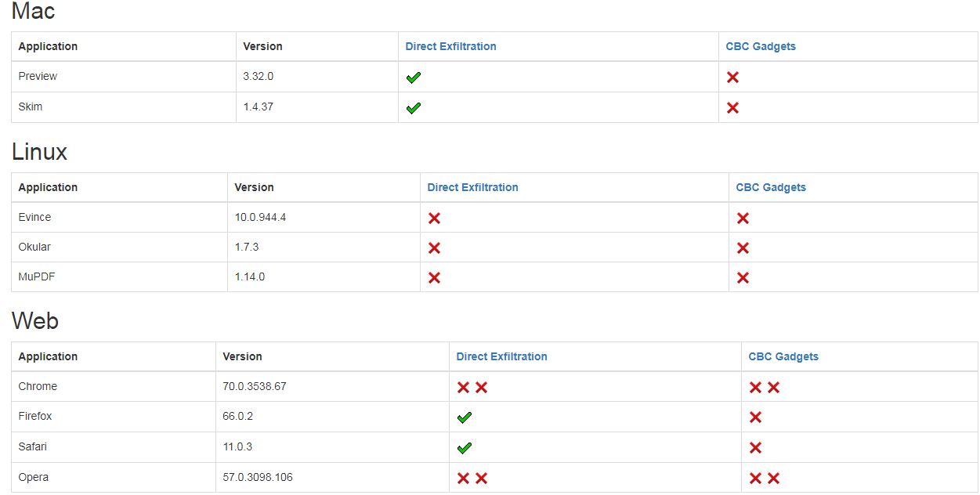
Task: Click the Version header in Web table
Action: coord(243,356)
